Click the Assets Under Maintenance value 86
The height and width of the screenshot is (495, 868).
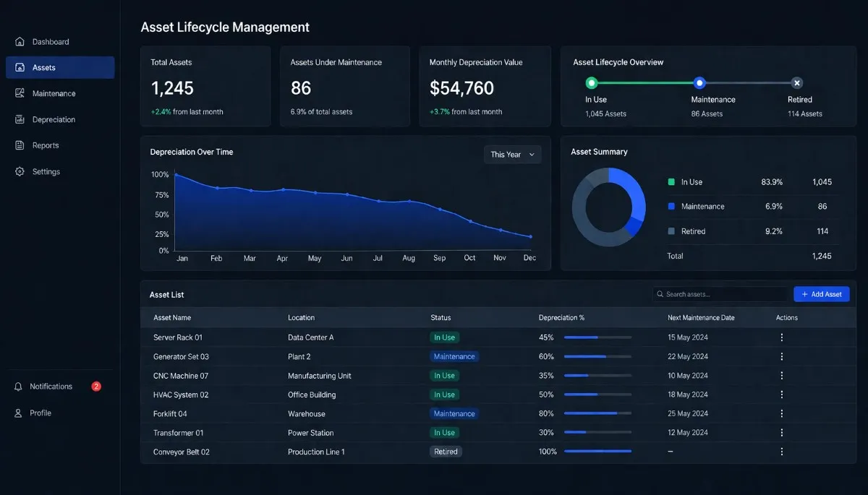click(301, 88)
